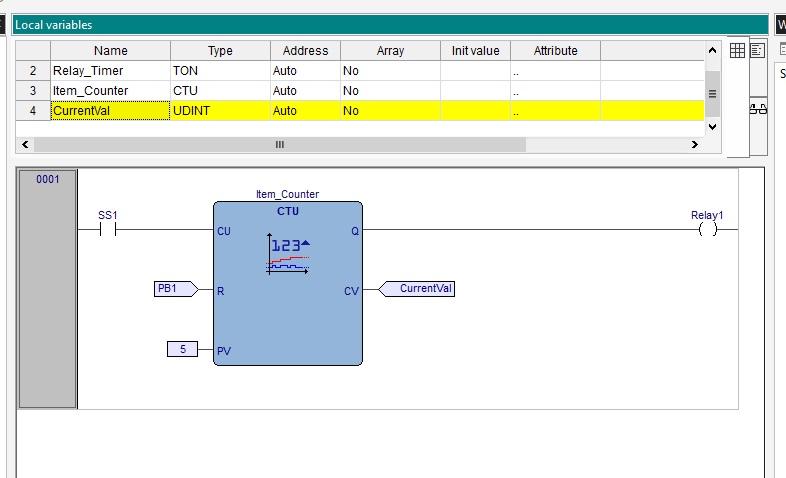Click the Address column header
This screenshot has height=478, width=786.
305,51
